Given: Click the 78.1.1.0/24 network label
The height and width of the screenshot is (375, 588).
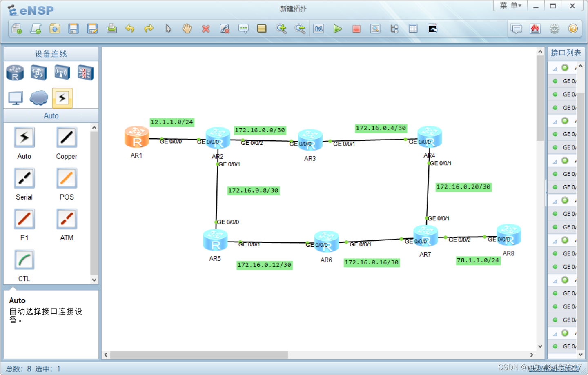Looking at the screenshot, I should pyautogui.click(x=478, y=260).
